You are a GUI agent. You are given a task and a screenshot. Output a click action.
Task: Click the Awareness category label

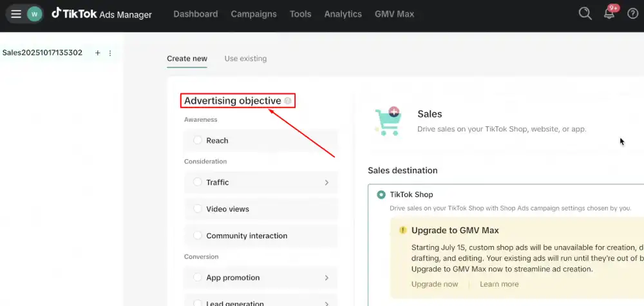(200, 120)
